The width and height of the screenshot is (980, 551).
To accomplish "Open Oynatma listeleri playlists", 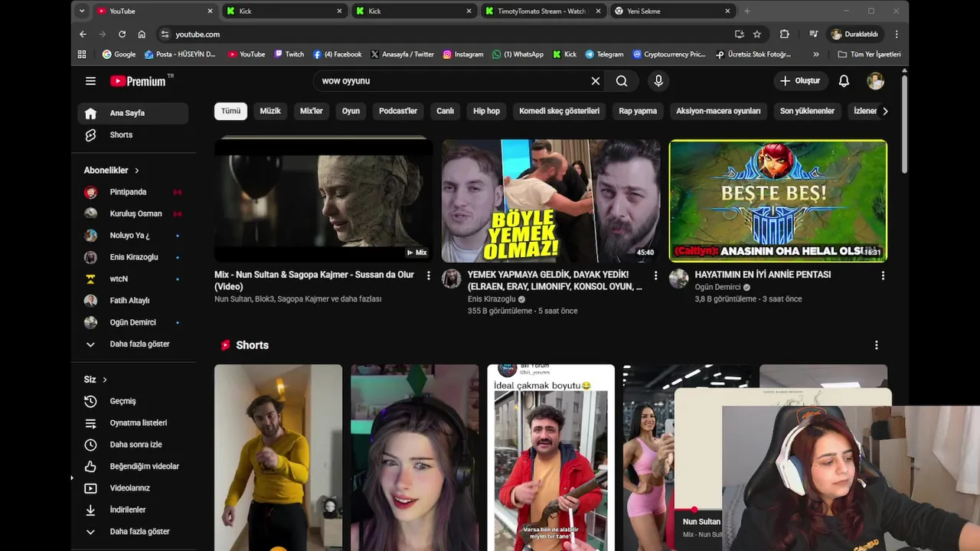I will pyautogui.click(x=133, y=423).
